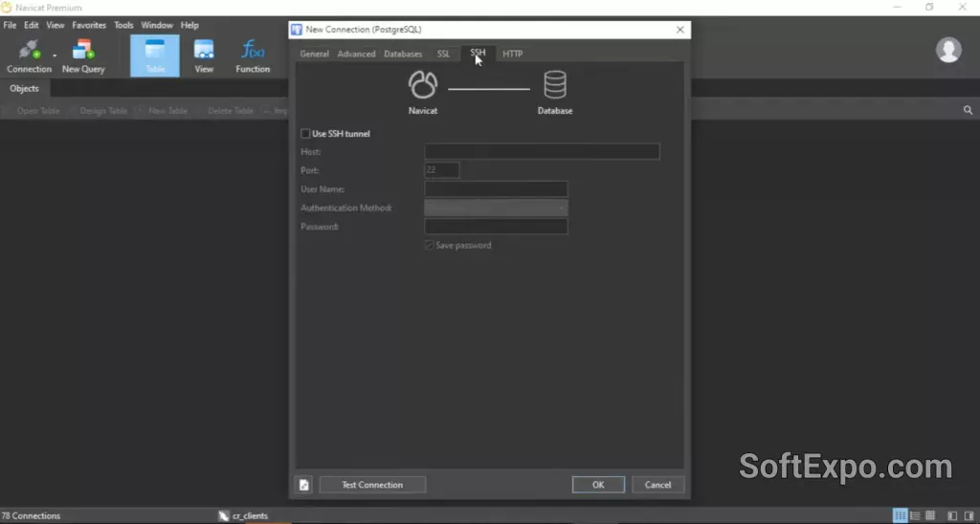Viewport: 980px width, 524px height.
Task: Open the Favorites menu
Action: pyautogui.click(x=89, y=25)
